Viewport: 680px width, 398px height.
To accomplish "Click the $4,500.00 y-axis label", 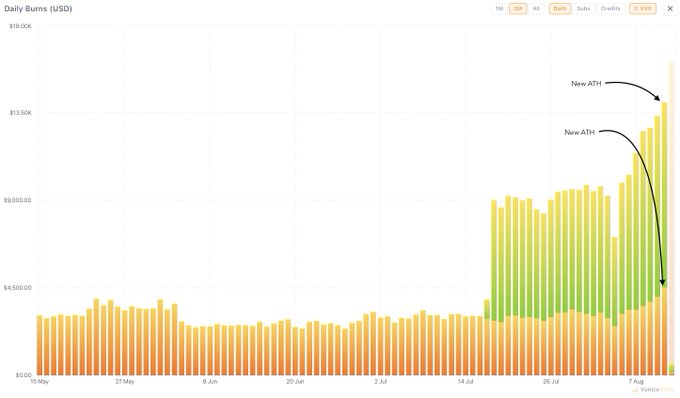I will coord(17,288).
